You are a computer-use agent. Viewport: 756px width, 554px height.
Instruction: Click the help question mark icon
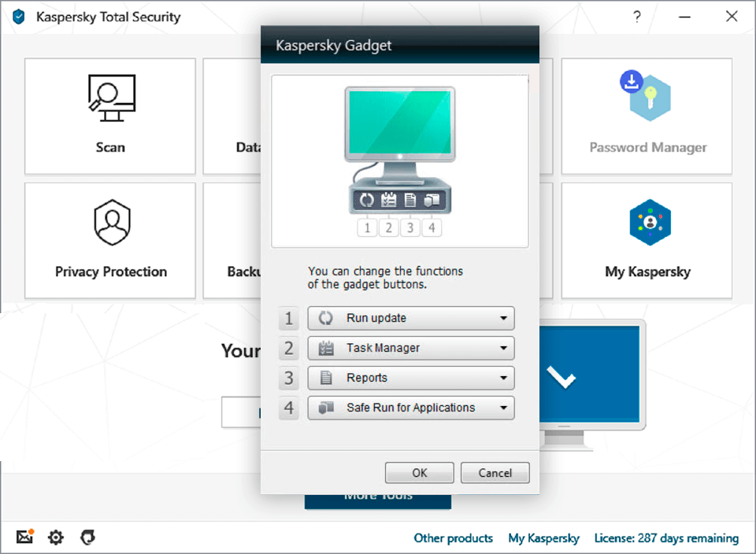tap(637, 17)
